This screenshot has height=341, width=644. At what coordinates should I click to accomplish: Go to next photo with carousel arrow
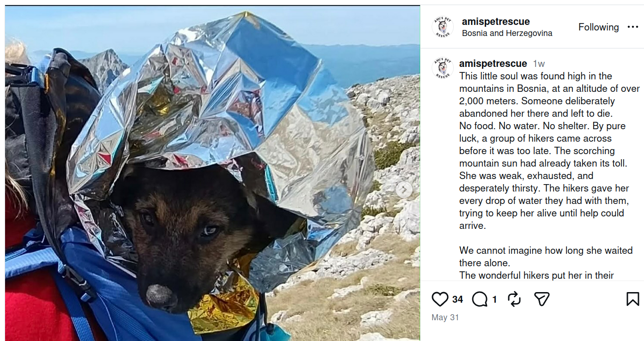point(404,190)
